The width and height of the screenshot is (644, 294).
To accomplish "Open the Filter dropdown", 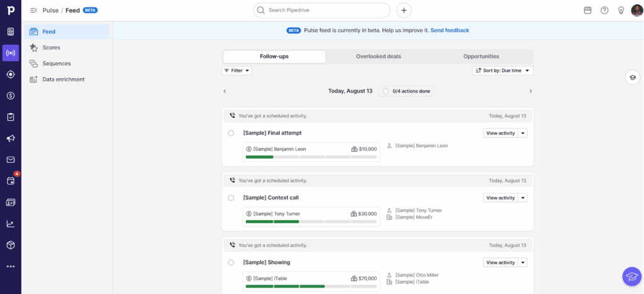I will pyautogui.click(x=236, y=71).
